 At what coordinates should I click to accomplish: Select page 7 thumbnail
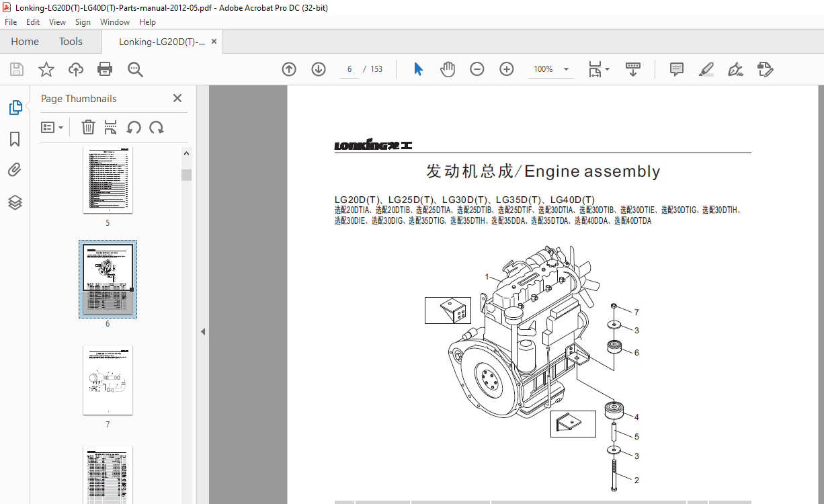click(108, 380)
